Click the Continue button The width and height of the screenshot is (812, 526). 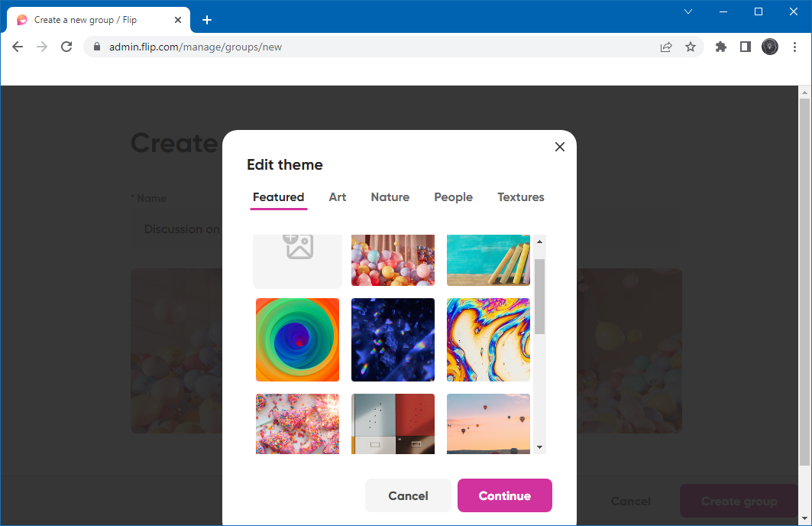pyautogui.click(x=504, y=495)
